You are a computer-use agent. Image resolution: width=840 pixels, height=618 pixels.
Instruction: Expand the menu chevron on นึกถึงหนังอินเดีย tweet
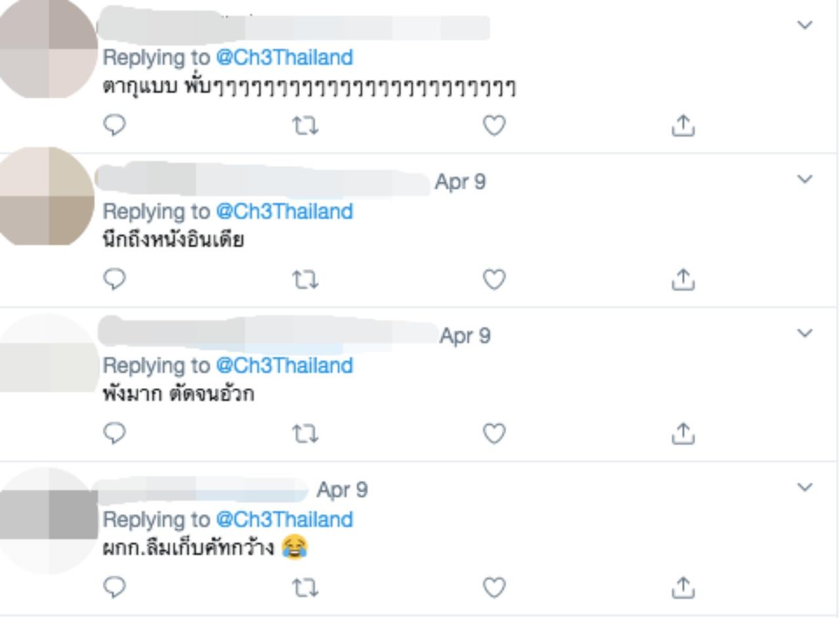click(804, 179)
